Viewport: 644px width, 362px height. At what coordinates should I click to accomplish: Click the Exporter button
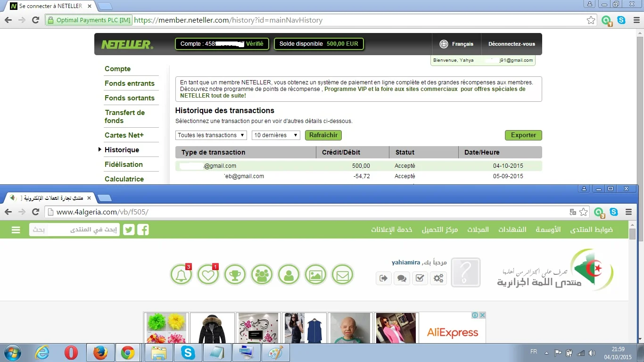click(523, 135)
